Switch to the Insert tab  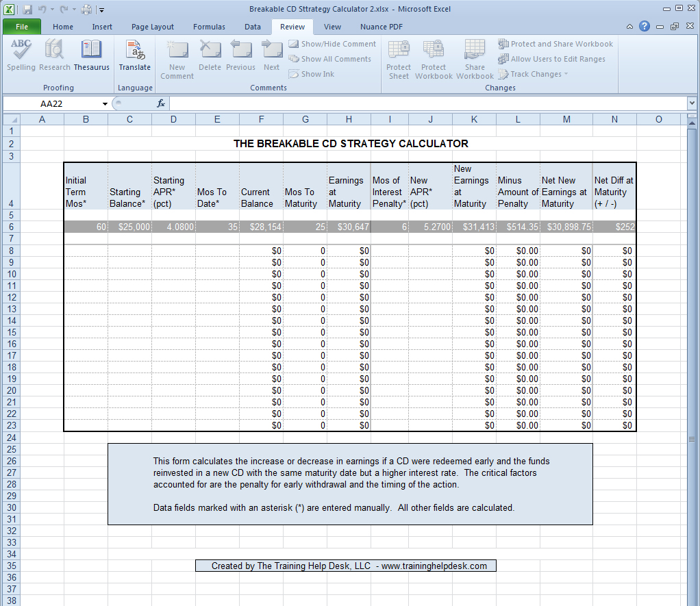[102, 27]
